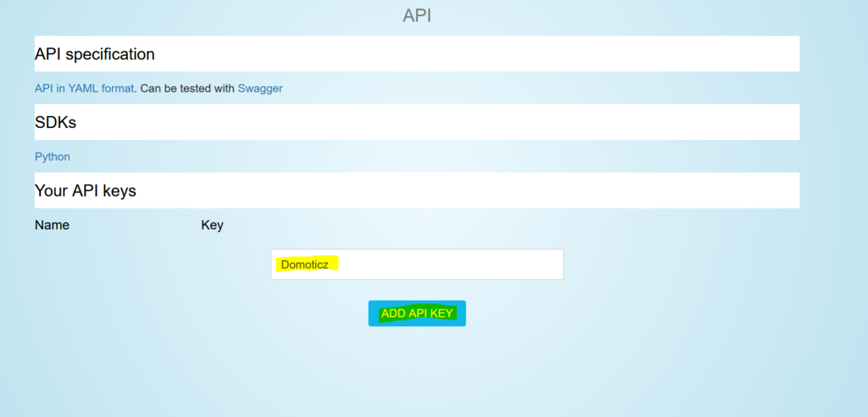Viewport: 868px width, 417px height.
Task: Select the SDKs section heading
Action: click(x=55, y=122)
